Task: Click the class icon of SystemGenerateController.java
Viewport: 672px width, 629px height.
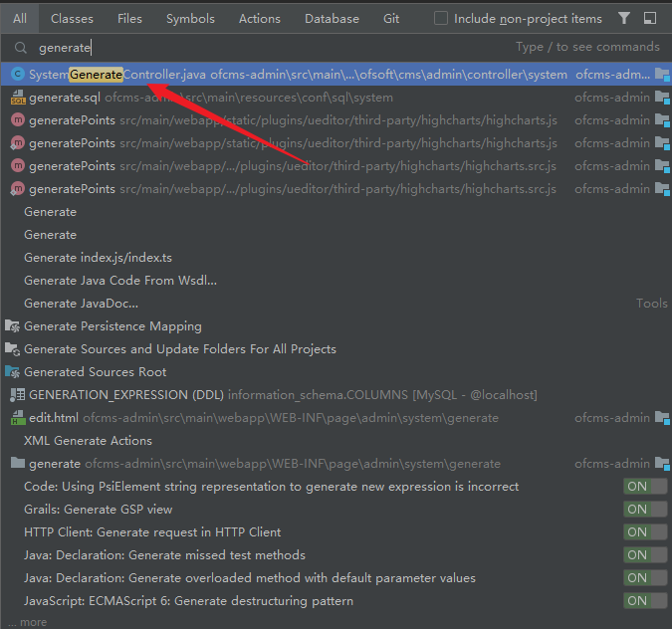Action: tap(18, 74)
